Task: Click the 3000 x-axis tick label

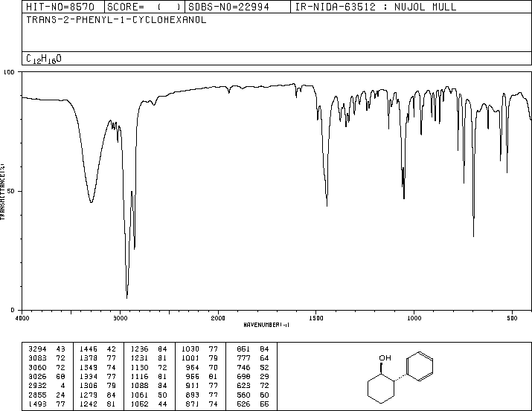Action: click(x=120, y=318)
